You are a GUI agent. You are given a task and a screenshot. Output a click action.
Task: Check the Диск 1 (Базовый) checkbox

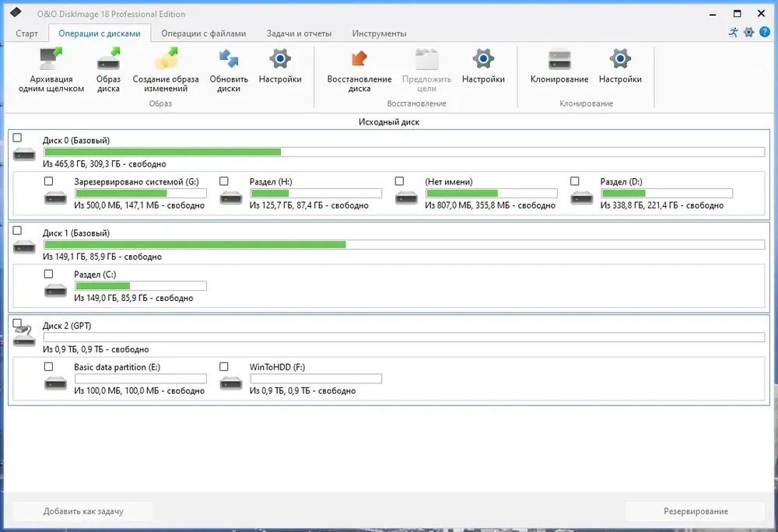(x=17, y=230)
